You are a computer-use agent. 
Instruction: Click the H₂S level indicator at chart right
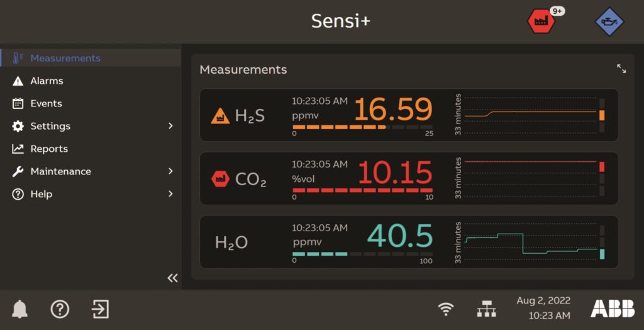pyautogui.click(x=602, y=115)
